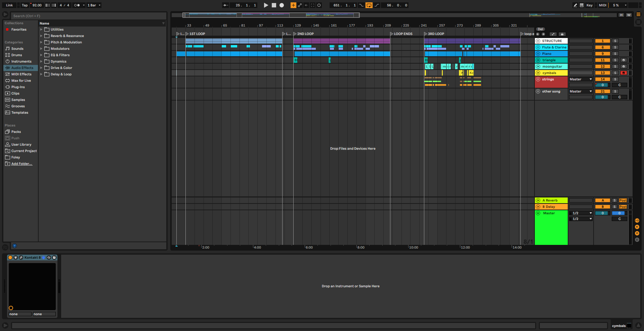The height and width of the screenshot is (331, 644).
Task: Expand the Modulators folder
Action: coord(41,49)
